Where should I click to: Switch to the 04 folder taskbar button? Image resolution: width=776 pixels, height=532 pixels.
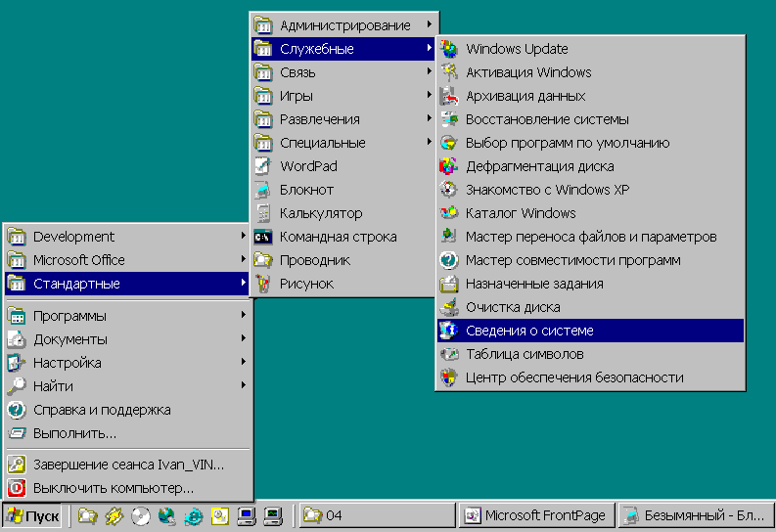tap(377, 515)
